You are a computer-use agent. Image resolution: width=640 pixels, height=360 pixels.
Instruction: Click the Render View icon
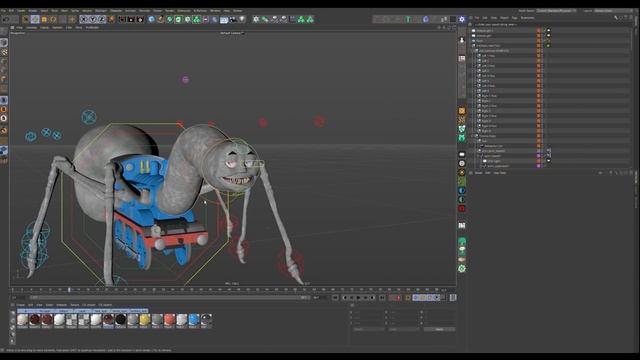122,19
